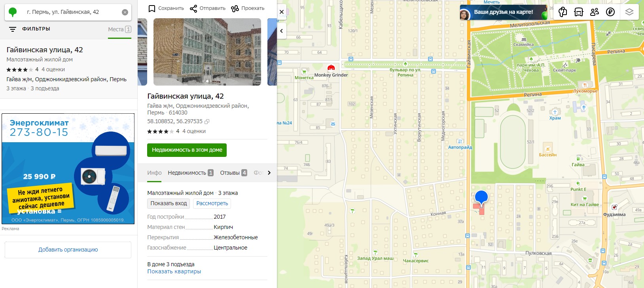Open the friends on map people icon
The height and width of the screenshot is (288, 644).
595,12
